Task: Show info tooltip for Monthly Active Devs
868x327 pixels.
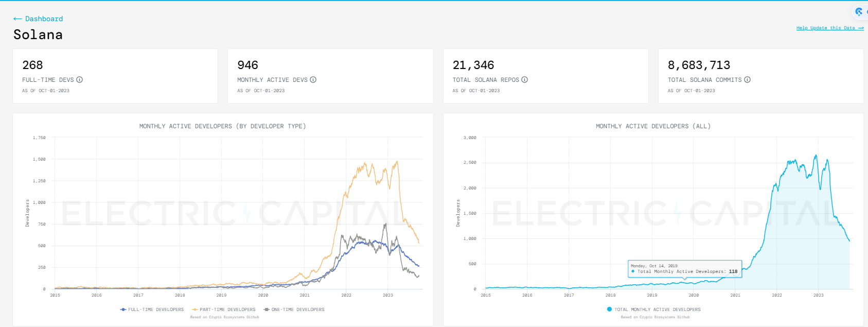Action: (x=313, y=80)
